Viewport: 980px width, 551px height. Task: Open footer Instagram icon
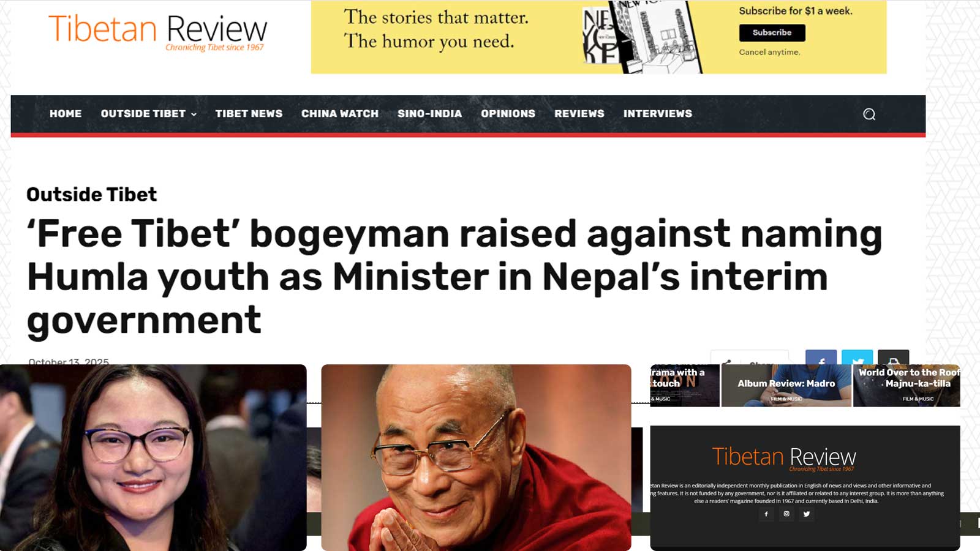click(x=786, y=514)
